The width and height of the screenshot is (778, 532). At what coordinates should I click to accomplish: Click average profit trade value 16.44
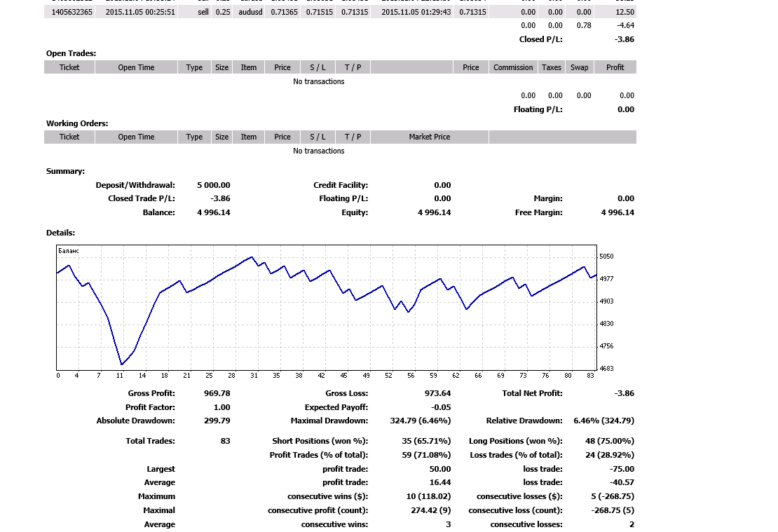[x=440, y=482]
